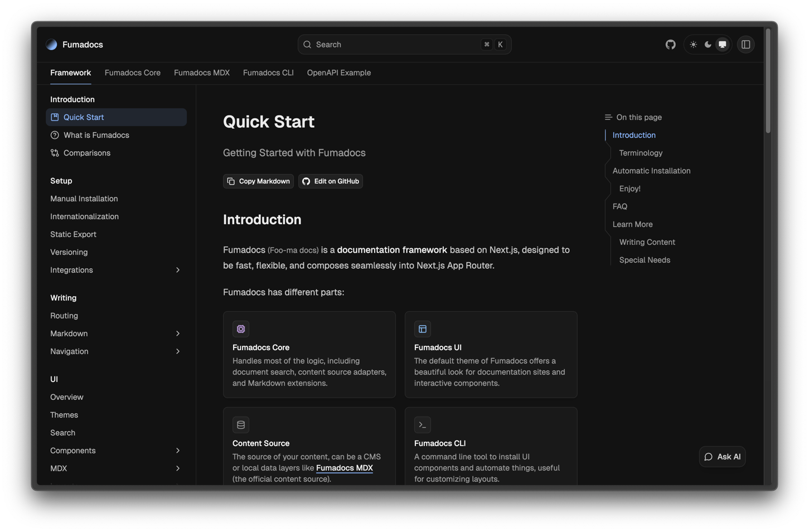Click the Fumadocs CLI terminal icon
The image size is (809, 532).
pyautogui.click(x=423, y=425)
